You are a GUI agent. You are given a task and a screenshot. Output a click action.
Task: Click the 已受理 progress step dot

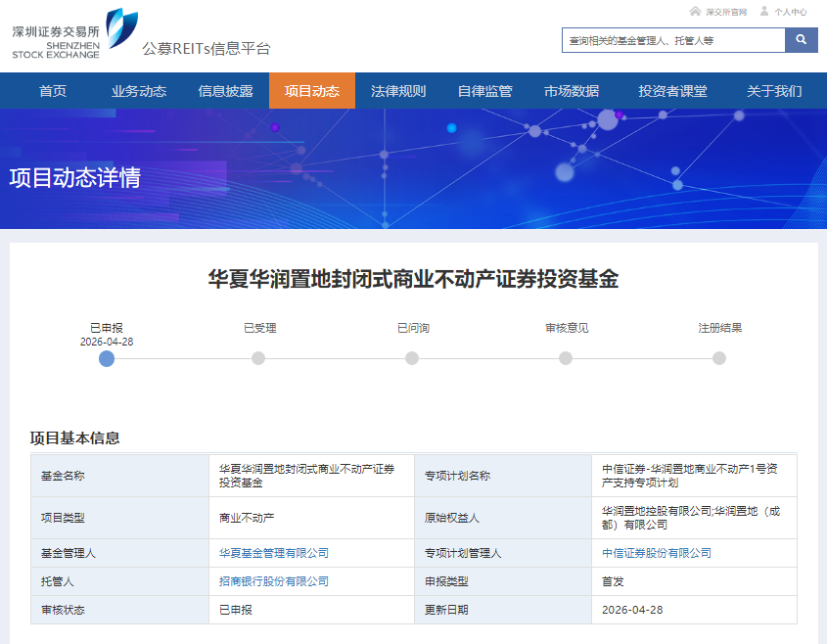coord(258,358)
